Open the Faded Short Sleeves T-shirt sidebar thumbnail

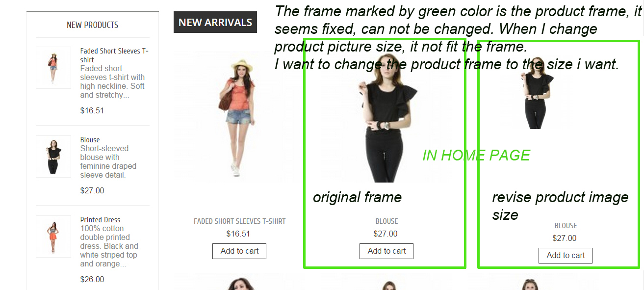click(x=53, y=68)
